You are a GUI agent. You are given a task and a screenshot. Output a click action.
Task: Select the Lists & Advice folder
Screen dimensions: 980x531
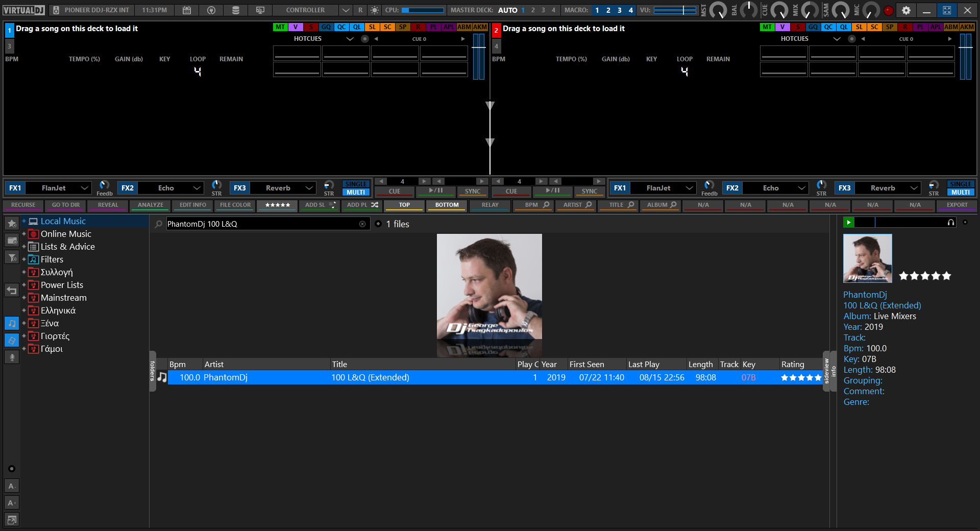pos(67,247)
